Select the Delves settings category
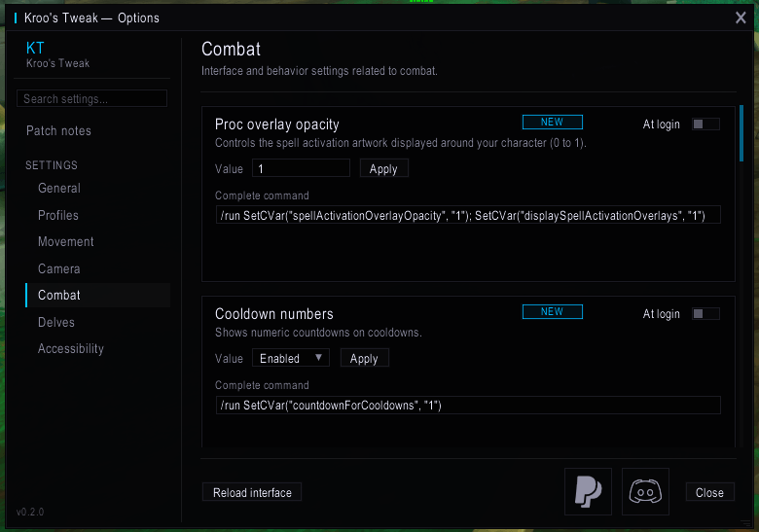This screenshot has width=759, height=532. [56, 322]
